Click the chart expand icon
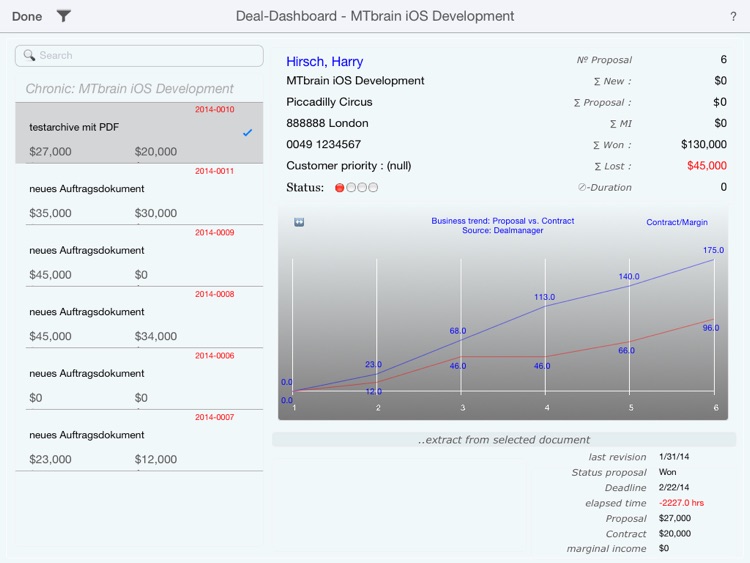This screenshot has height=563, width=750. click(299, 222)
